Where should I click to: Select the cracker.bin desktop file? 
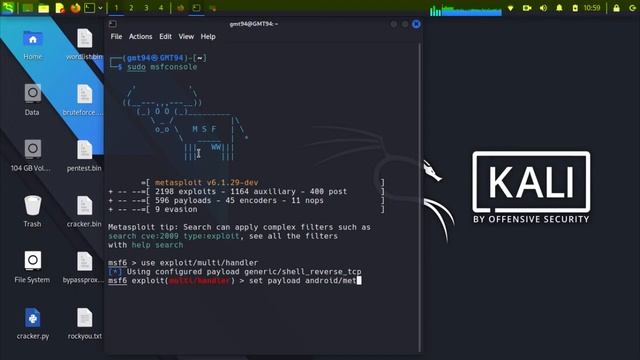(84, 211)
